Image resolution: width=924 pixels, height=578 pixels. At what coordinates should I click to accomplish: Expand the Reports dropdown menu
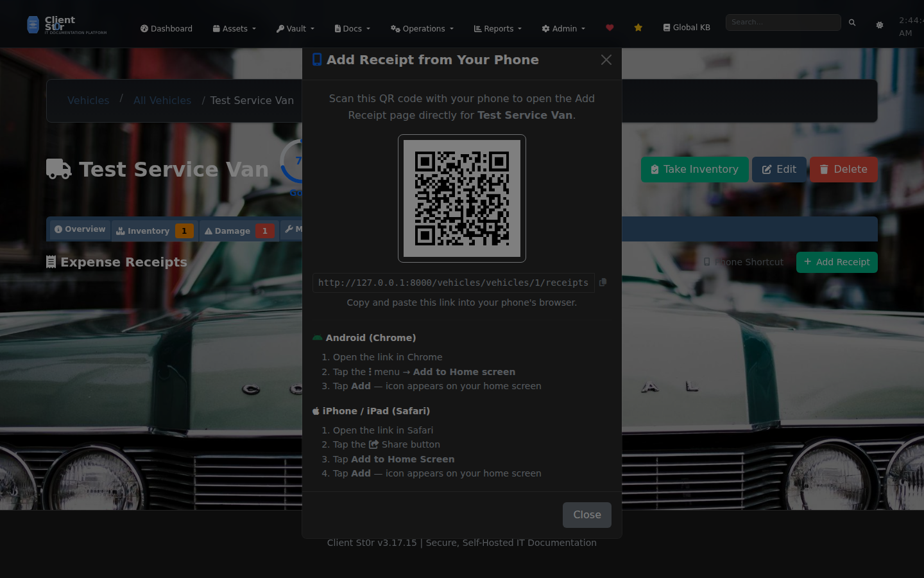(x=498, y=28)
